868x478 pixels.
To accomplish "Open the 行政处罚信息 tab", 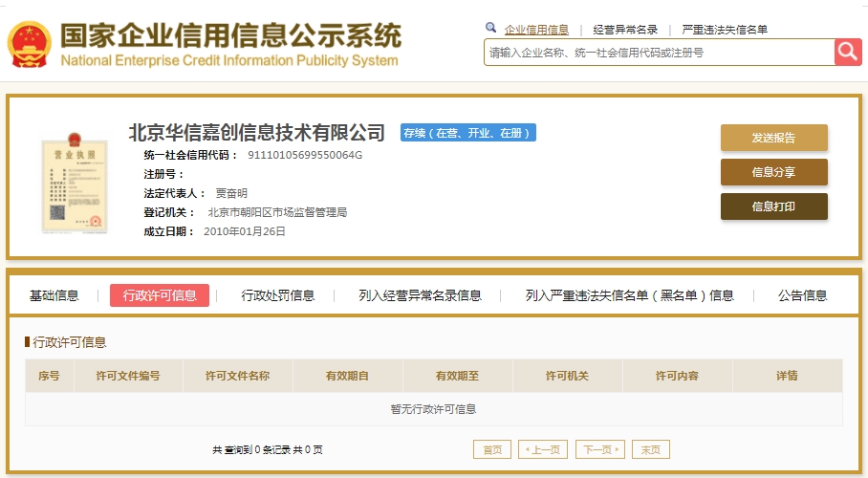I will (x=278, y=295).
